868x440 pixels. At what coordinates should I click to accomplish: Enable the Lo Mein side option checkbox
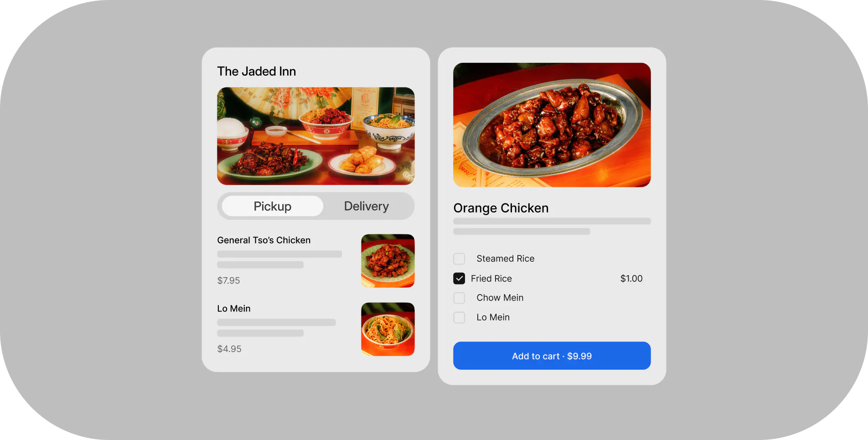click(x=459, y=317)
